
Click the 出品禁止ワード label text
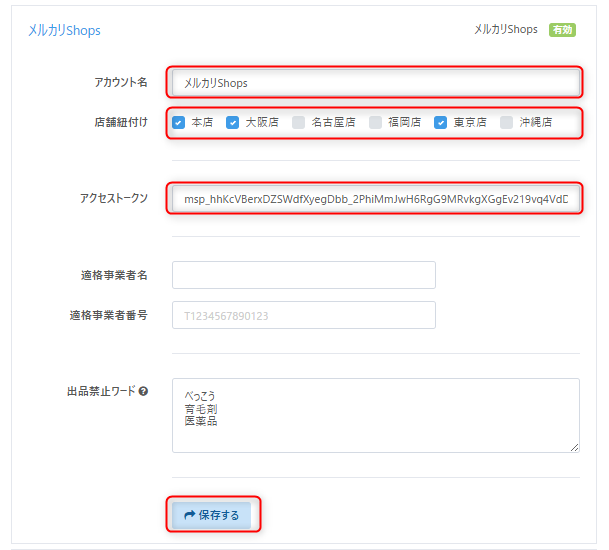101,391
